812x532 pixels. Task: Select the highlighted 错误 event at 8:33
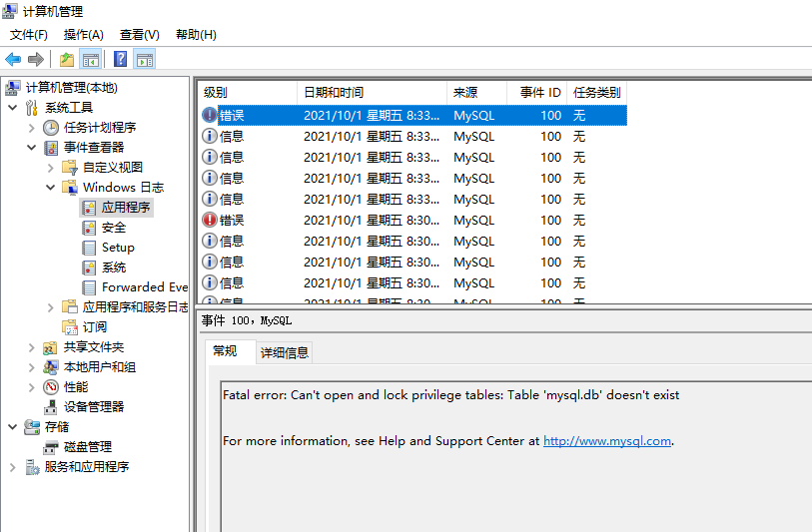tap(413, 116)
